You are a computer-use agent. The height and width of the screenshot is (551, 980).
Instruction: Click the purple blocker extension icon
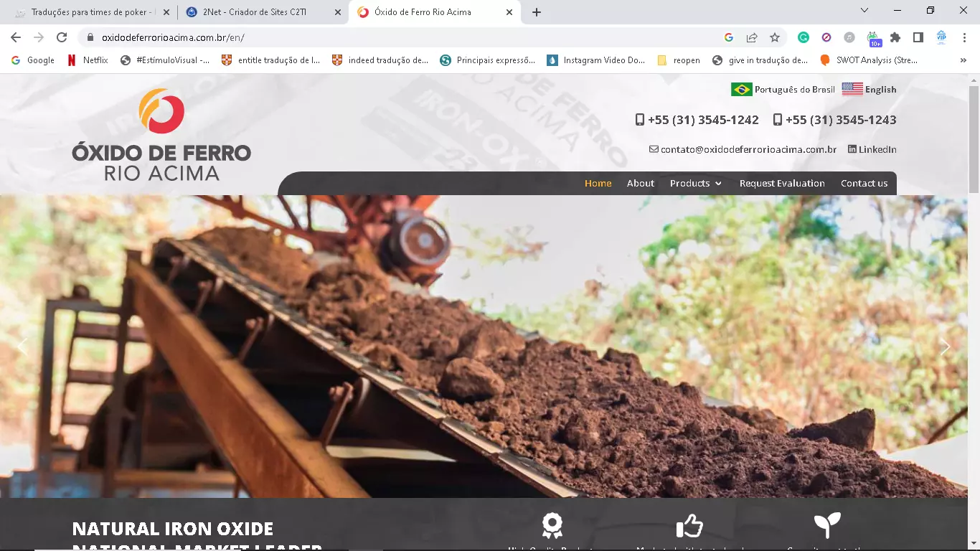coord(826,37)
